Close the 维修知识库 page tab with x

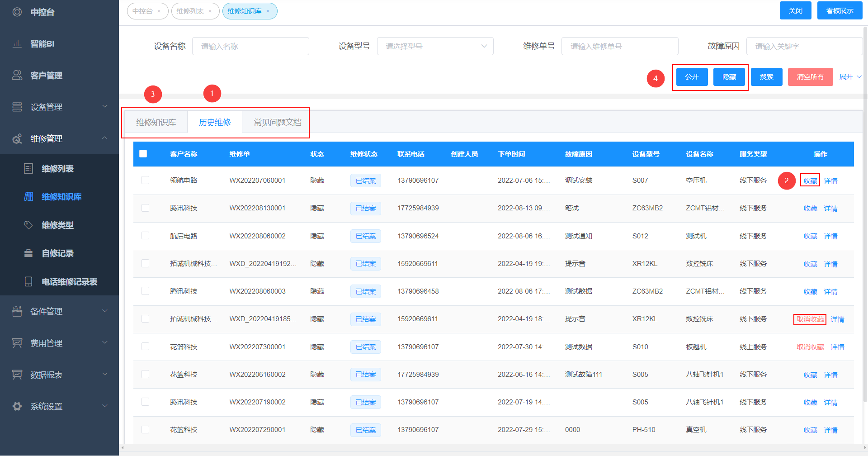(x=268, y=11)
